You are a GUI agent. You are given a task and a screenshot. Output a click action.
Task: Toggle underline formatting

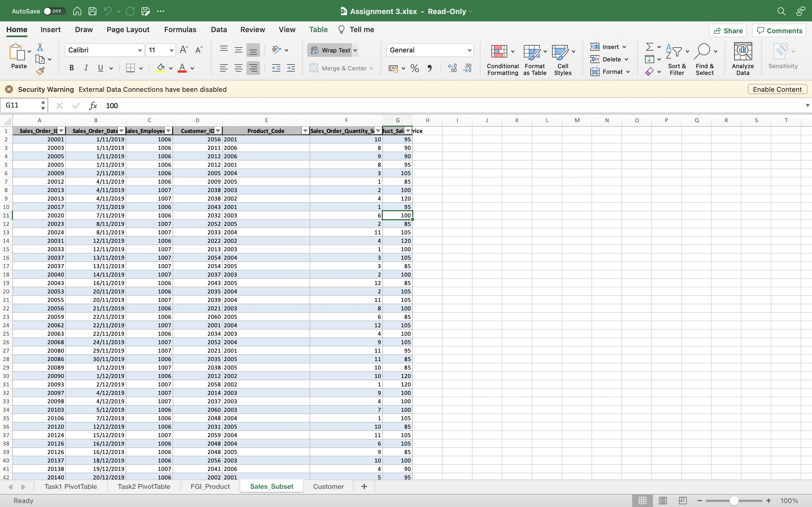101,68
